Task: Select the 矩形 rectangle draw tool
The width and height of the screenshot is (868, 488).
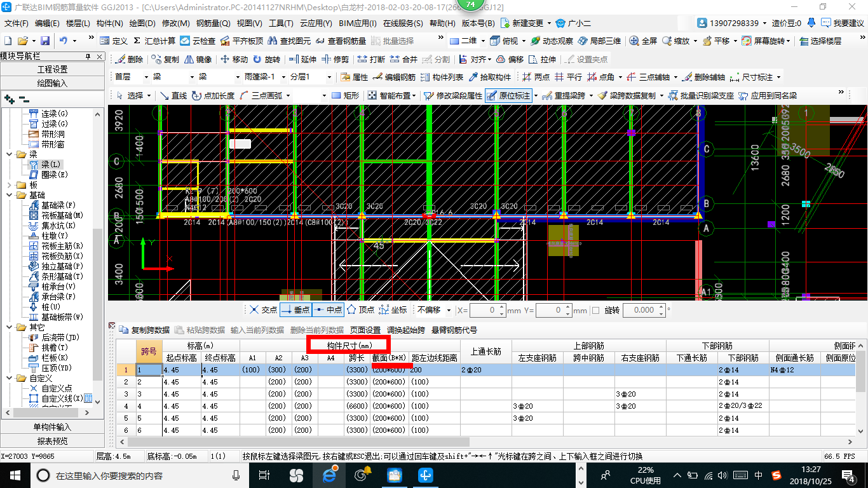Action: pyautogui.click(x=345, y=96)
